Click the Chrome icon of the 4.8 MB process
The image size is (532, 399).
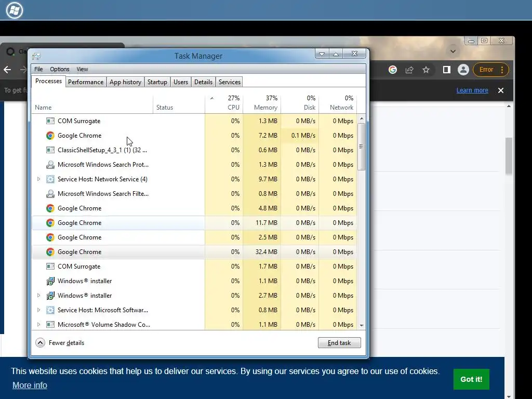click(x=50, y=208)
